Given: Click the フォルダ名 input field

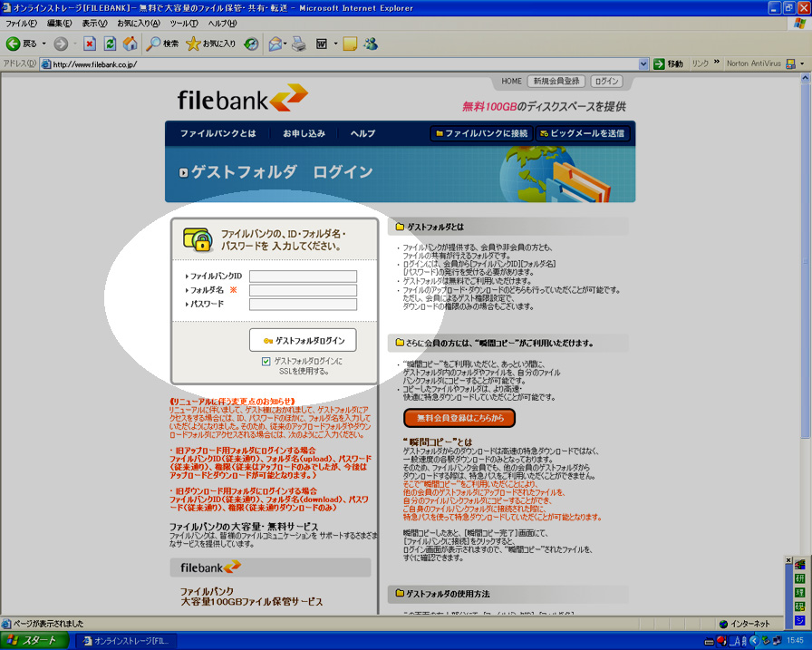Looking at the screenshot, I should click(303, 290).
